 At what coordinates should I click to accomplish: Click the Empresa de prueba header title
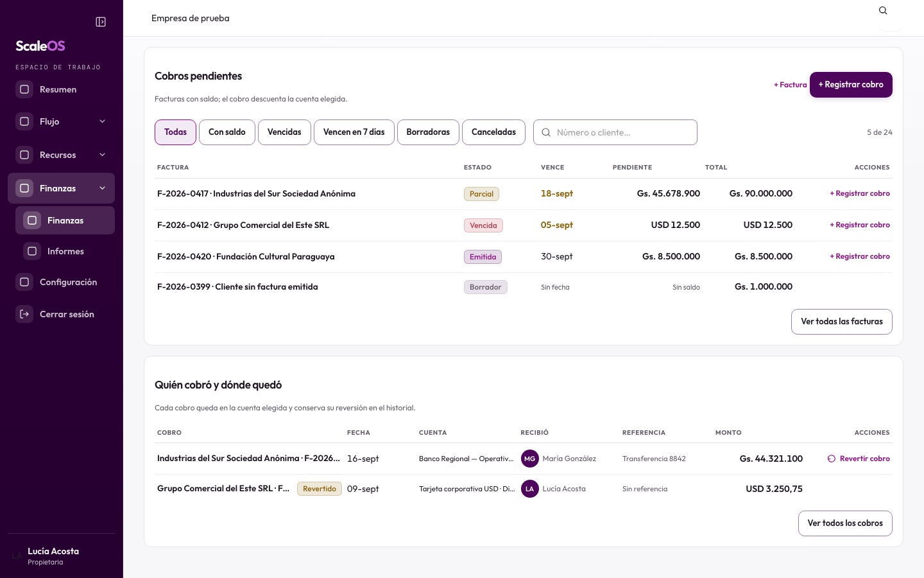[x=190, y=18]
